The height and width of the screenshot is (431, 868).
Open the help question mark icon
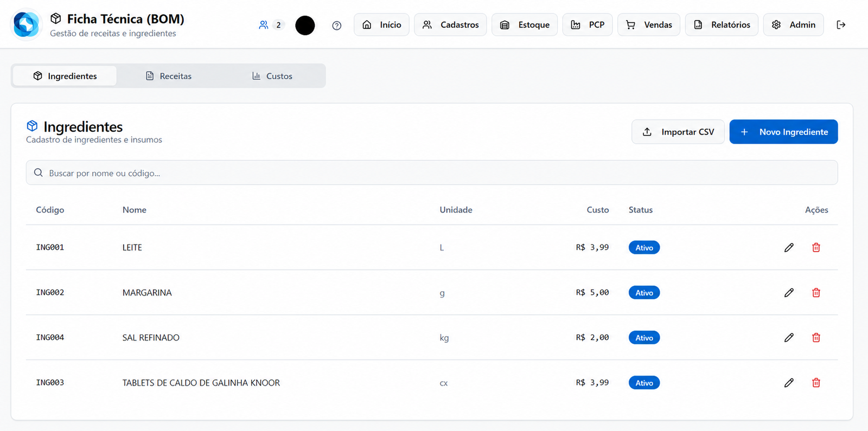click(x=337, y=25)
